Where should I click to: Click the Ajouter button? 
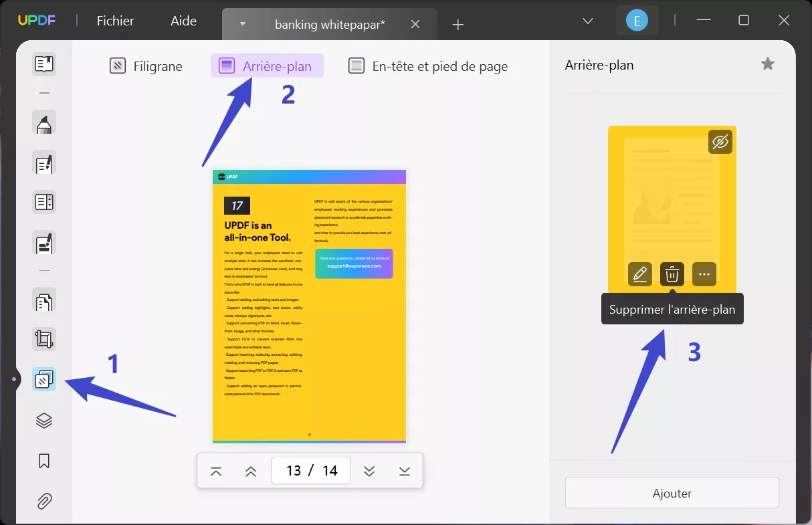coord(672,494)
